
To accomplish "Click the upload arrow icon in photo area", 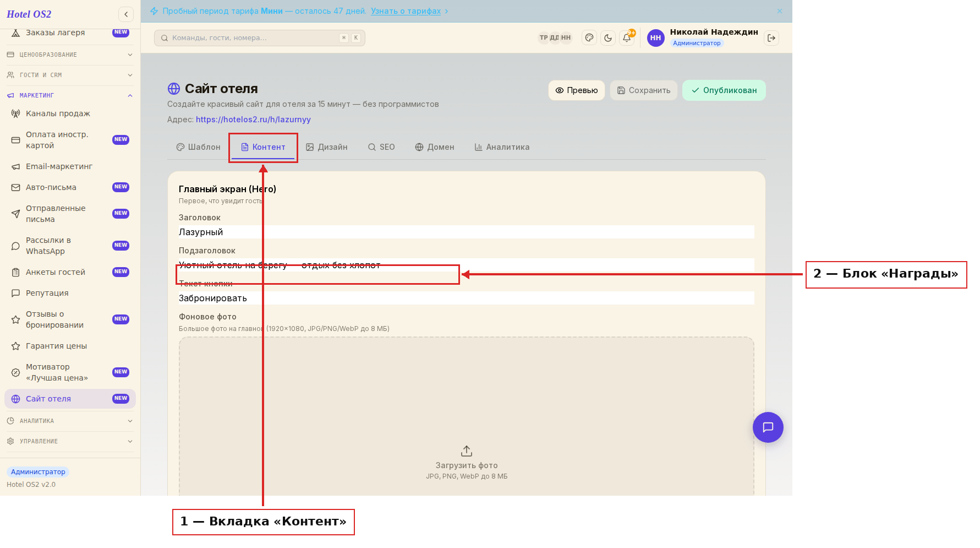I will click(467, 451).
